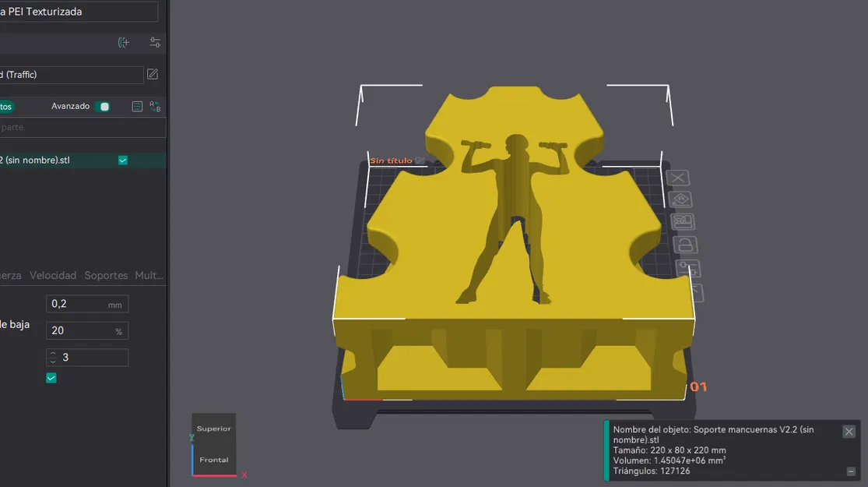Open plate settings sliders icon

688,268
